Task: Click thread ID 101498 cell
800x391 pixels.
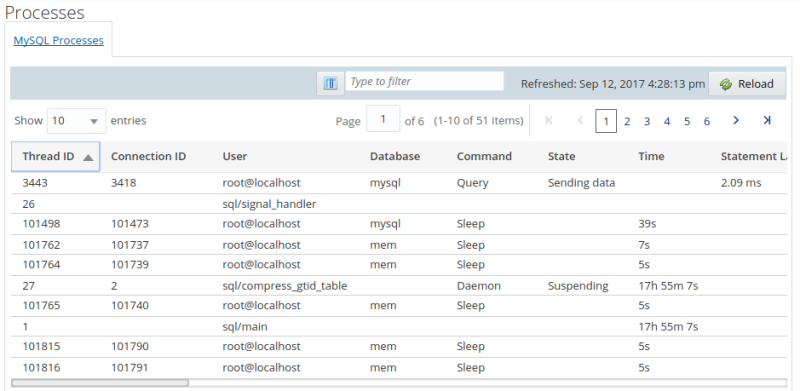Action: 41,224
